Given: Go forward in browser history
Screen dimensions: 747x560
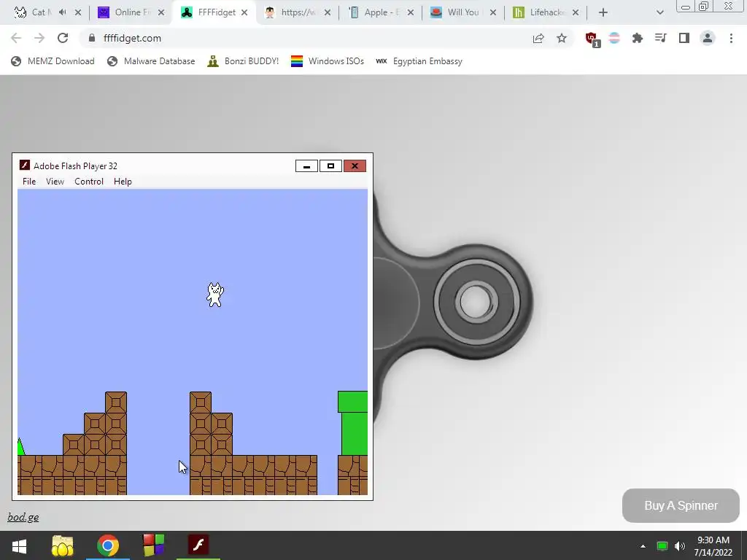Looking at the screenshot, I should [x=39, y=38].
